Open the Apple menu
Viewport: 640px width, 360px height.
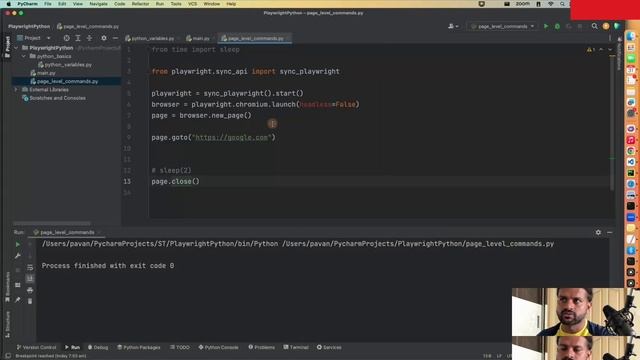[x=8, y=4]
